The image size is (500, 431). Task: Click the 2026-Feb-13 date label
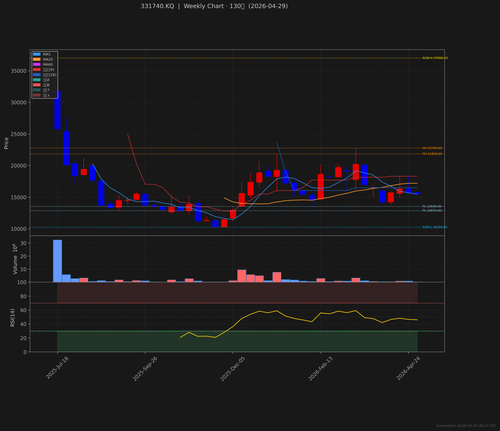click(320, 369)
